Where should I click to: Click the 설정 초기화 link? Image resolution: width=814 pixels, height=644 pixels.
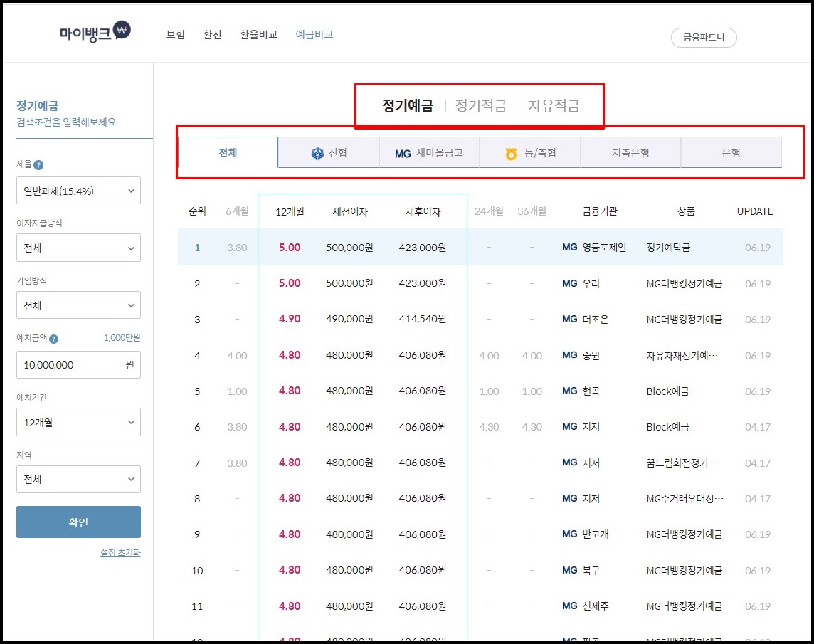coord(120,553)
